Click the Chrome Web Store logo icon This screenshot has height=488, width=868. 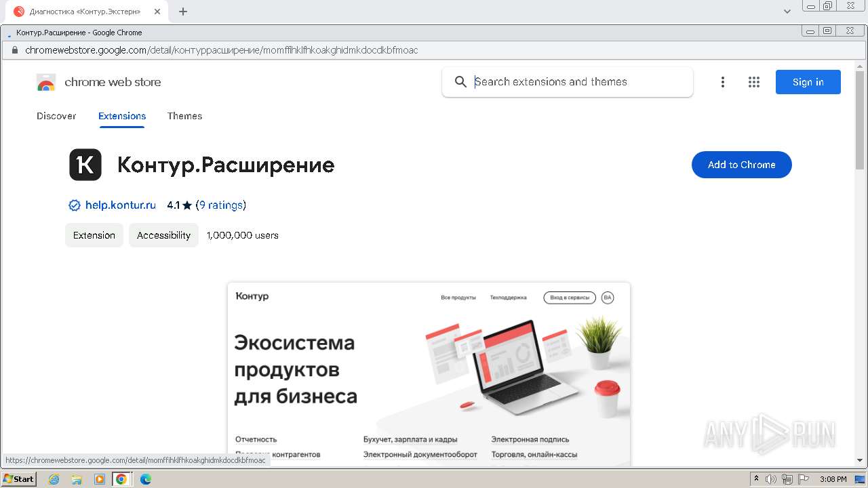coord(46,82)
